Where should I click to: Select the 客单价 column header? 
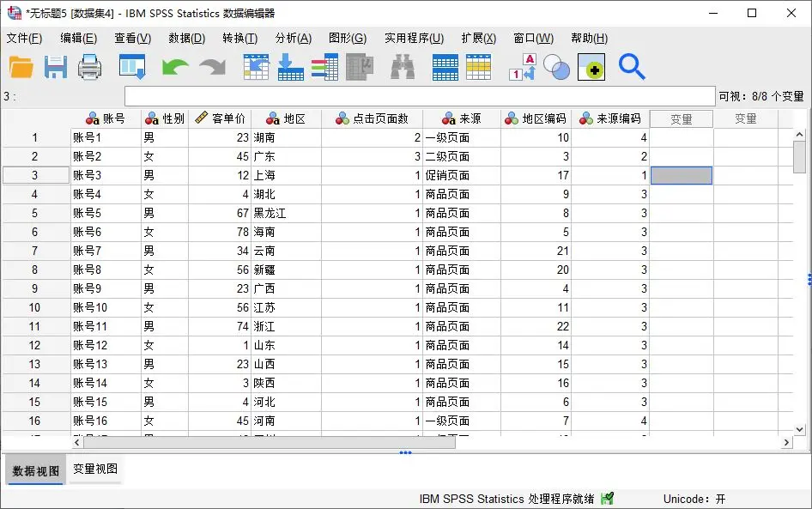[x=220, y=118]
